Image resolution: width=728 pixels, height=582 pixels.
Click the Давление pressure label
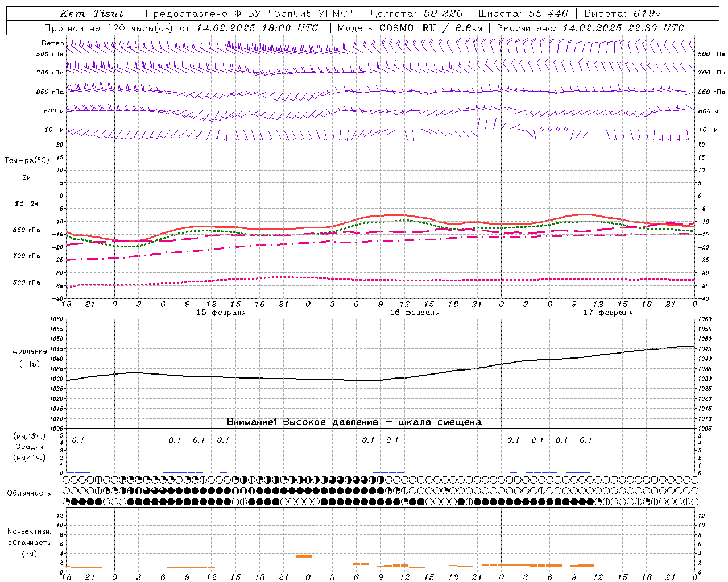click(x=30, y=351)
